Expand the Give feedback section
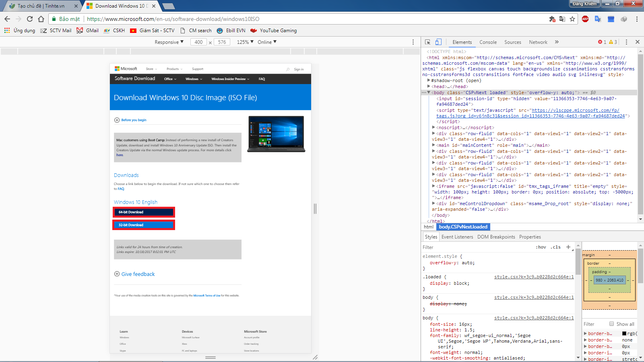Image resolution: width=644 pixels, height=362 pixels. [x=134, y=274]
